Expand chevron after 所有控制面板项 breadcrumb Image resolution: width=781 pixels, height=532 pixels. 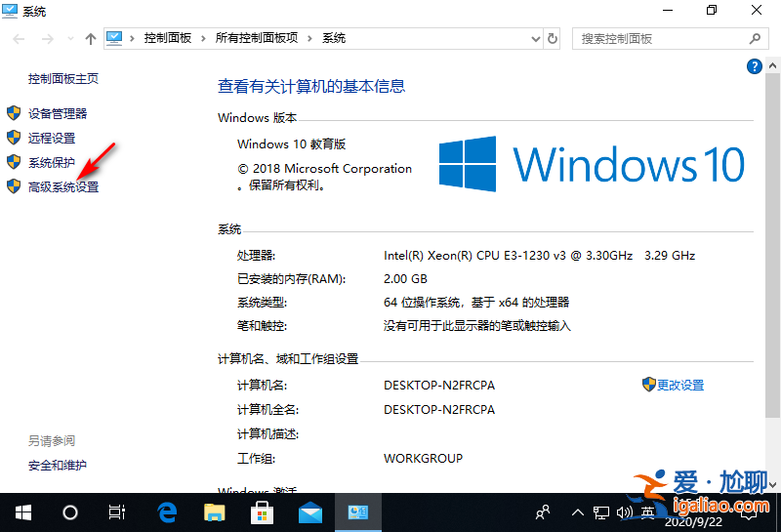point(309,39)
